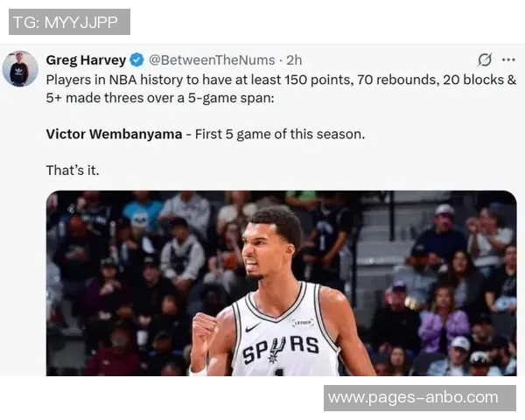Screen dimensions: 525x420
Task: Click the "Players in NBA history" tweet line
Action: [281, 80]
